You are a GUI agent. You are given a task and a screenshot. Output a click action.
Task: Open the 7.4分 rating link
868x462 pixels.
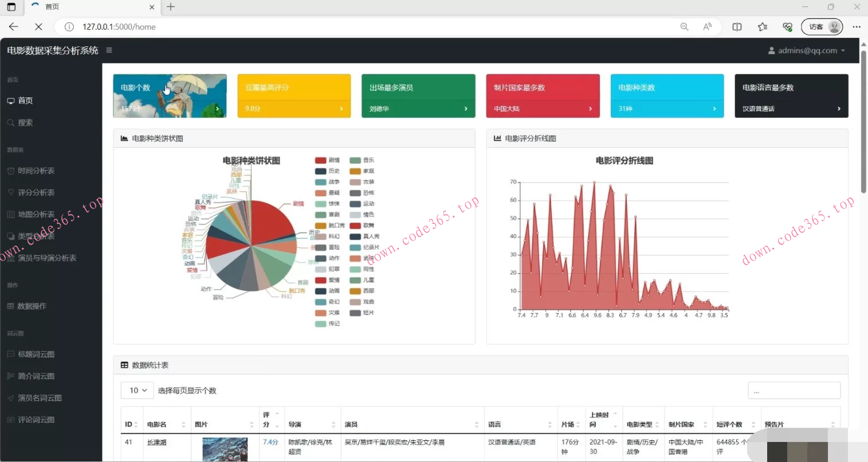[x=270, y=442]
